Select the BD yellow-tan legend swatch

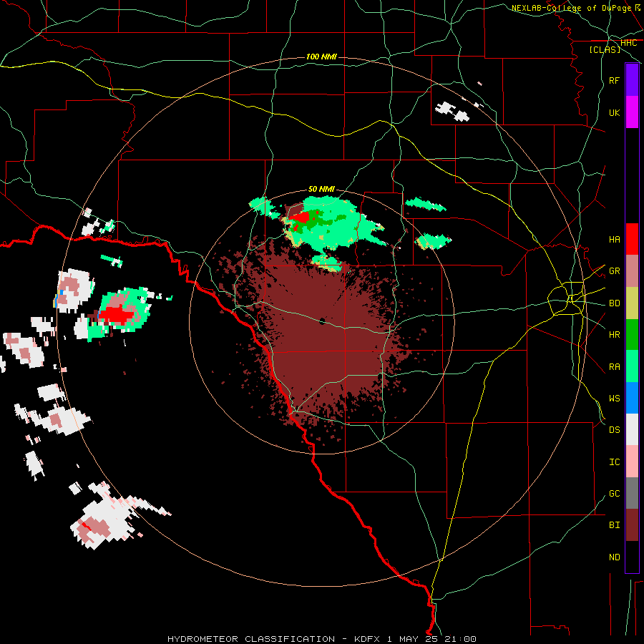pos(632,303)
